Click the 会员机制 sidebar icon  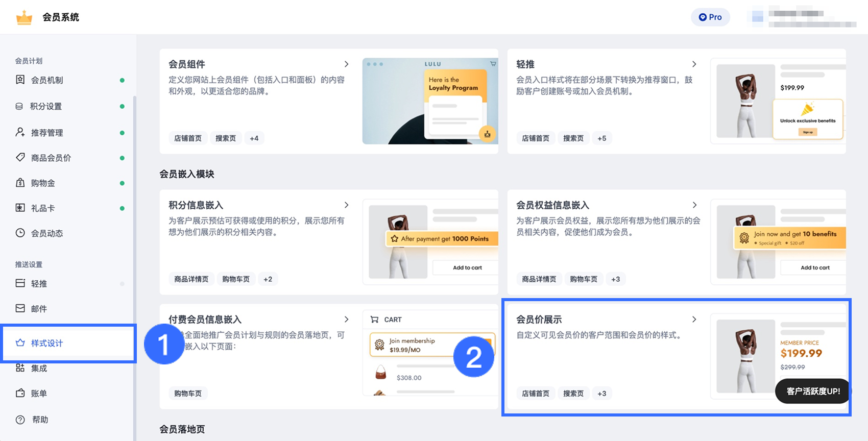(20, 80)
